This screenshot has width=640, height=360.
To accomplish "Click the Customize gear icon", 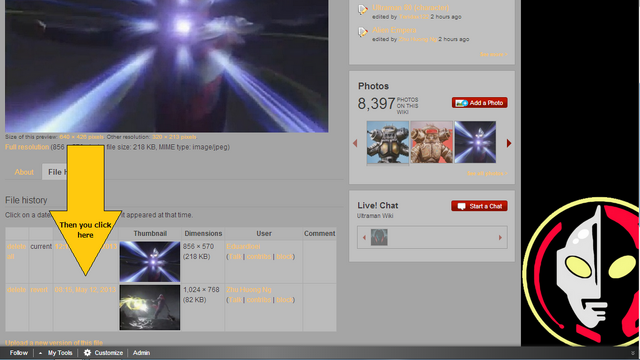I will click(x=87, y=353).
